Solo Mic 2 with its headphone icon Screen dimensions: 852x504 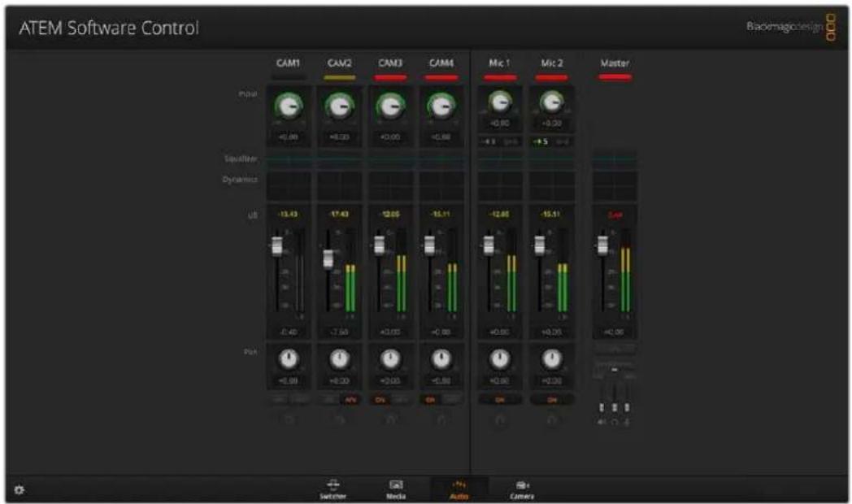click(x=551, y=419)
